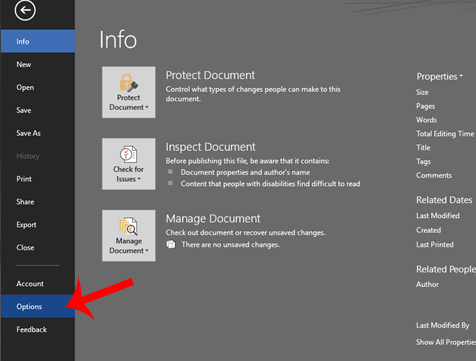Click the Show All Properties link
Viewport: 476px width, 361px height.
(x=446, y=342)
